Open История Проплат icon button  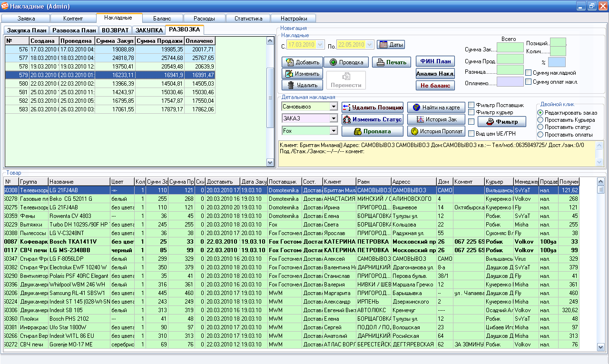point(415,131)
